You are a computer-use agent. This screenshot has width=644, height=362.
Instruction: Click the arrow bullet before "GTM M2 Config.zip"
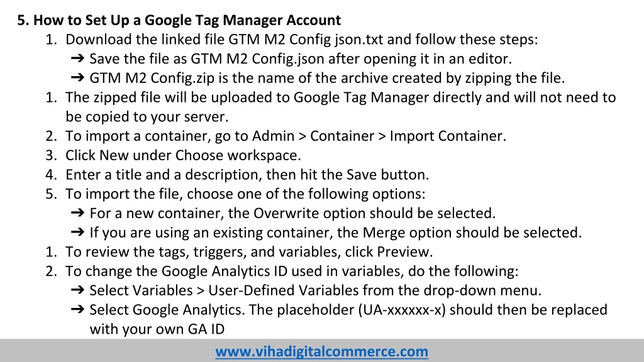77,77
